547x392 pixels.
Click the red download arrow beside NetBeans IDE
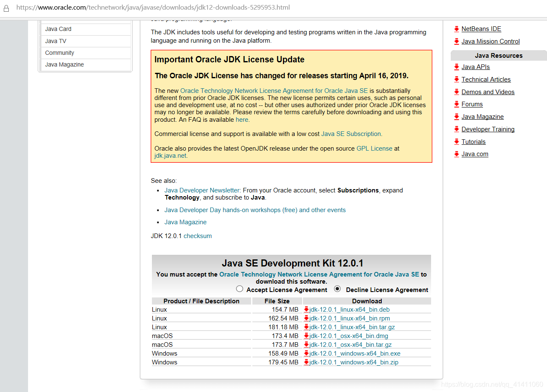(457, 29)
